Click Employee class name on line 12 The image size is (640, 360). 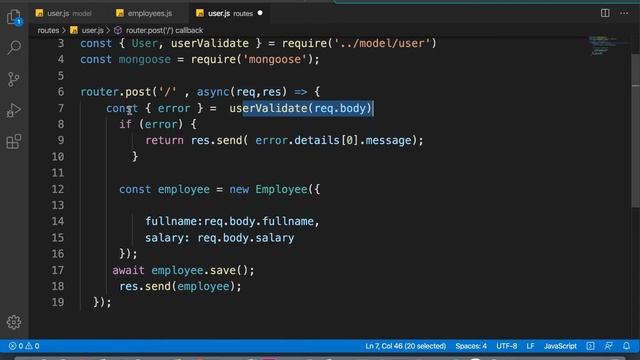coord(281,189)
